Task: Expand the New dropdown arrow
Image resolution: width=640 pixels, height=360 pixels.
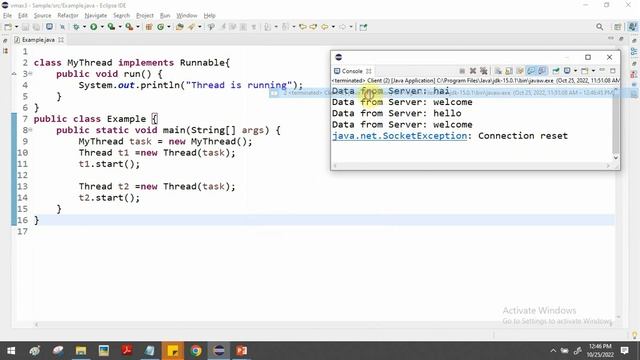Action: tap(16, 27)
